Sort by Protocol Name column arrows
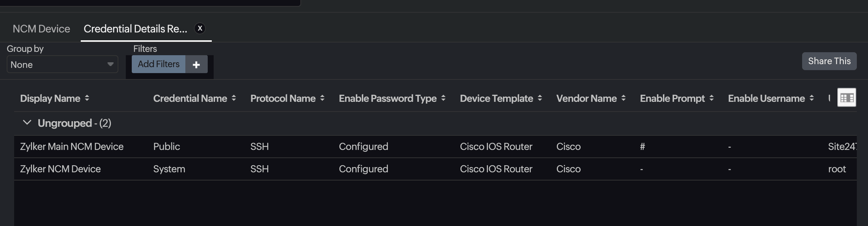This screenshot has height=226, width=868. coord(322,98)
